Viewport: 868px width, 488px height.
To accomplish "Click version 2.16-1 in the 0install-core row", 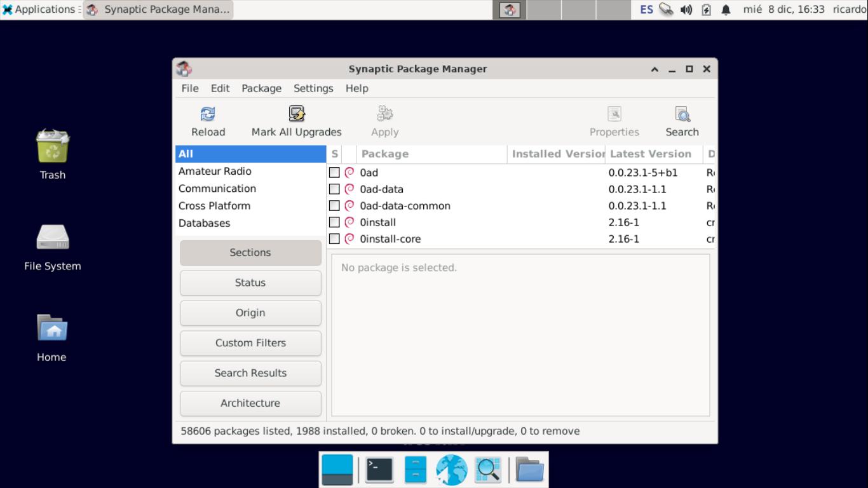I will (x=624, y=239).
